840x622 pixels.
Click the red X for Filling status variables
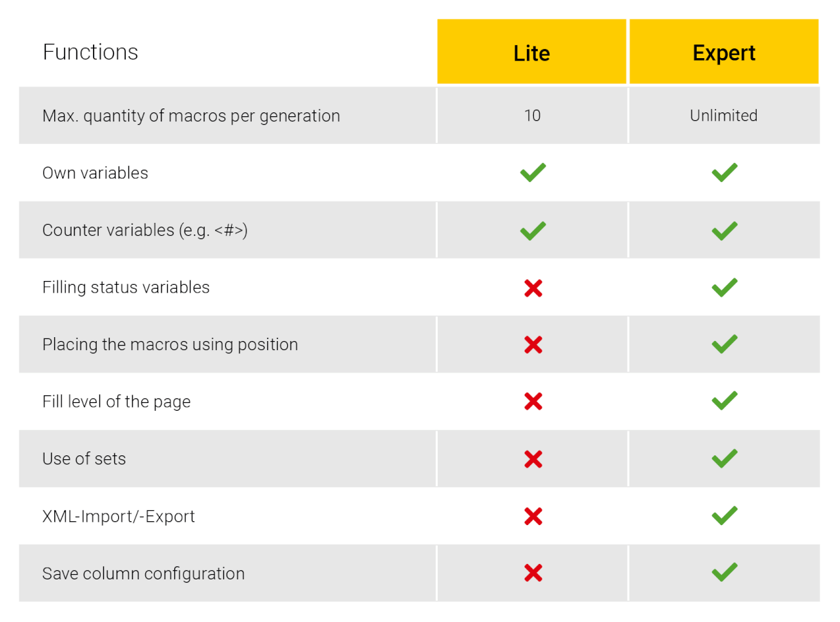click(533, 288)
